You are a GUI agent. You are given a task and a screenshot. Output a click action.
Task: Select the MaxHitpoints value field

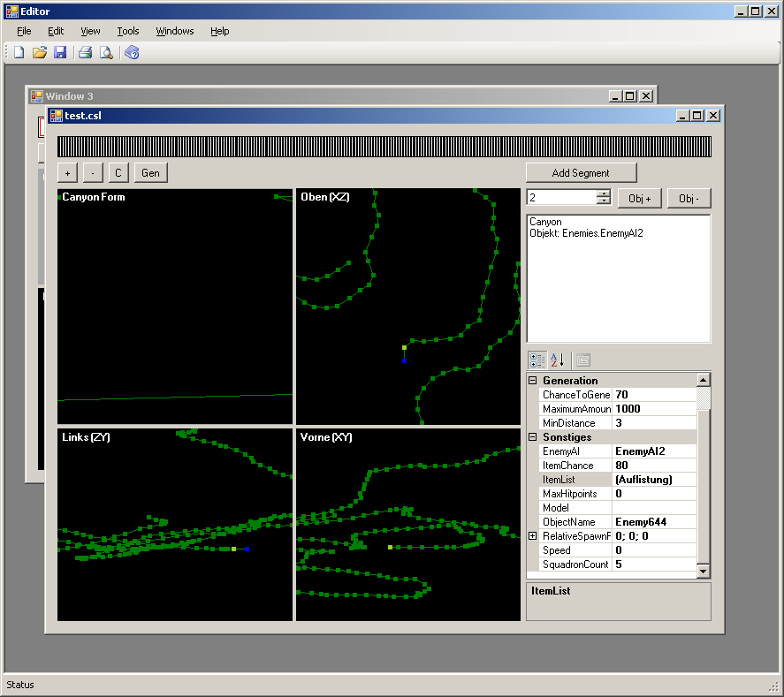(x=654, y=494)
